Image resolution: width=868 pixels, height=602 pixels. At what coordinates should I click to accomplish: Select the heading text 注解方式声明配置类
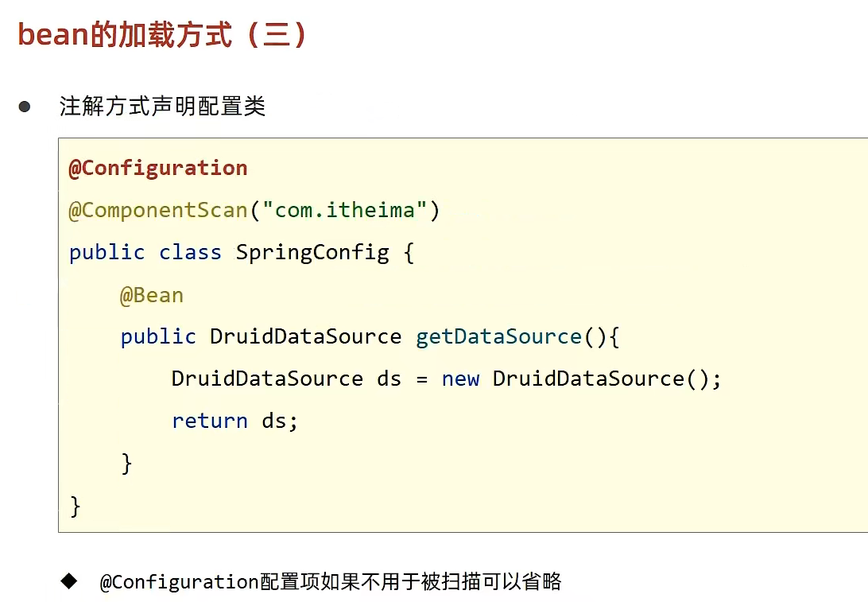pos(162,107)
